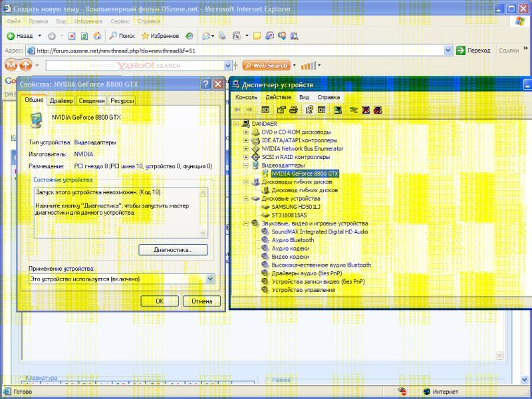Switch to the Драйвер tab
This screenshot has height=399, width=532.
tap(61, 101)
